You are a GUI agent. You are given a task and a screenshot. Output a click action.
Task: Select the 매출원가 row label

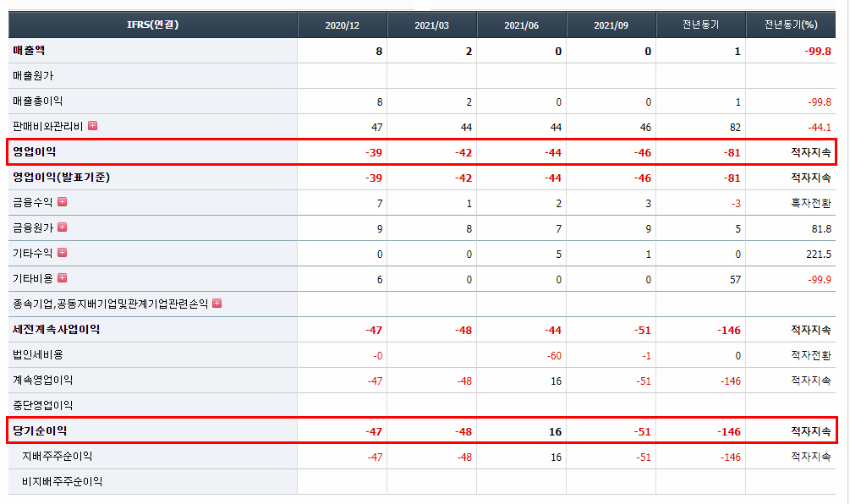tap(33, 76)
